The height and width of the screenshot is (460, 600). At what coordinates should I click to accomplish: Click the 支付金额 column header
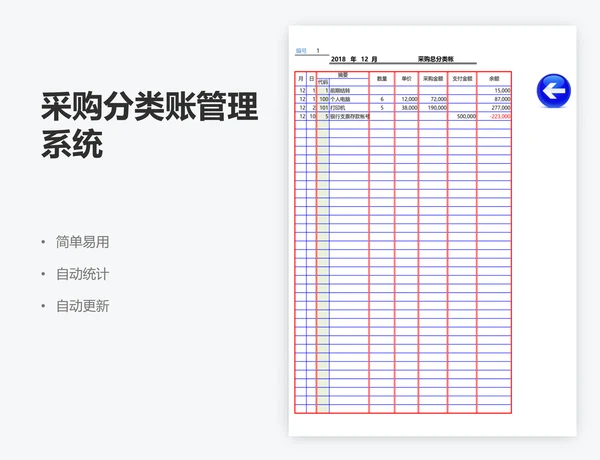462,78
